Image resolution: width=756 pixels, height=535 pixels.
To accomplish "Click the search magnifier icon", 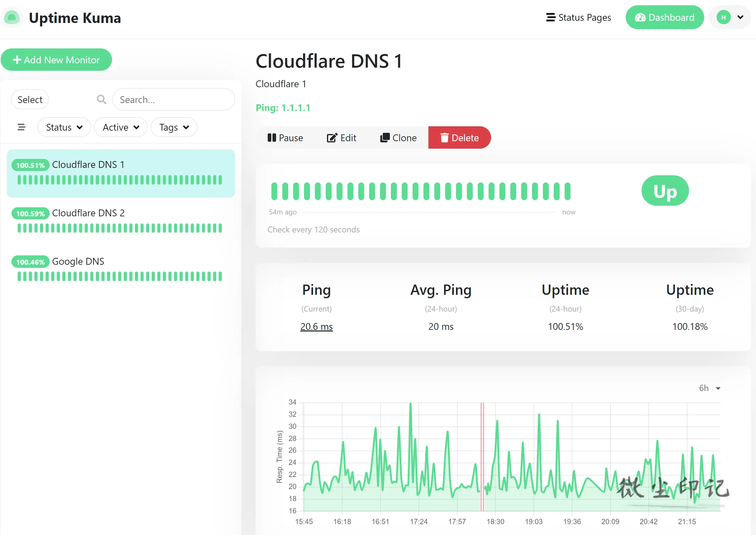I will tap(101, 99).
